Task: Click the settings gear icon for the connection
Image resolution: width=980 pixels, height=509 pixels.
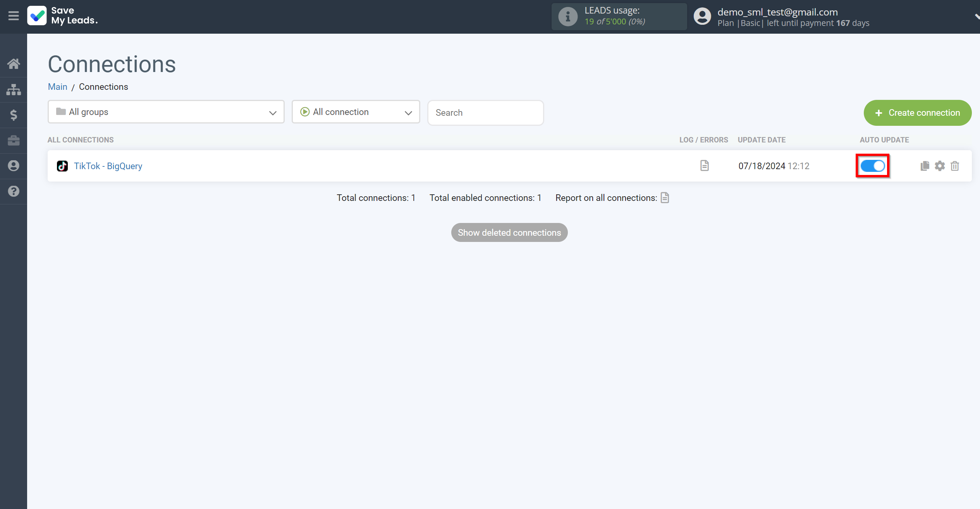Action: click(x=940, y=166)
